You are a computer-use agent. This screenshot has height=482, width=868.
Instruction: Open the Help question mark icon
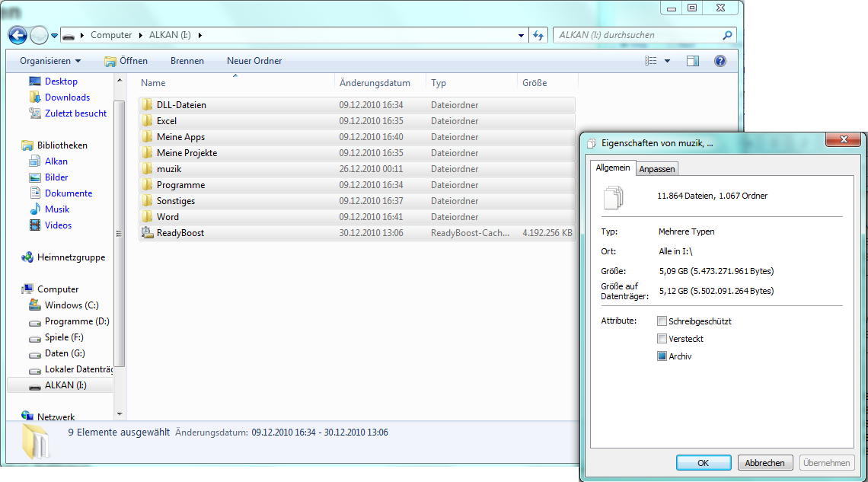coord(720,61)
